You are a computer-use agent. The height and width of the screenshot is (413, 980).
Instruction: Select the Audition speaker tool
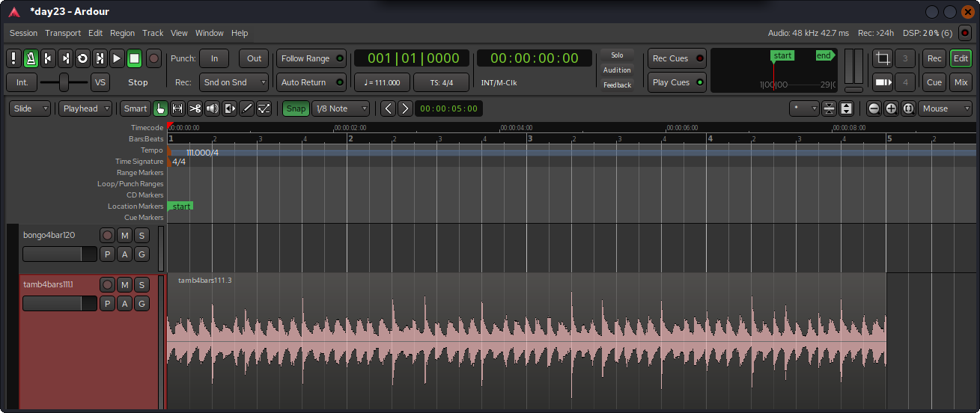coord(213,108)
